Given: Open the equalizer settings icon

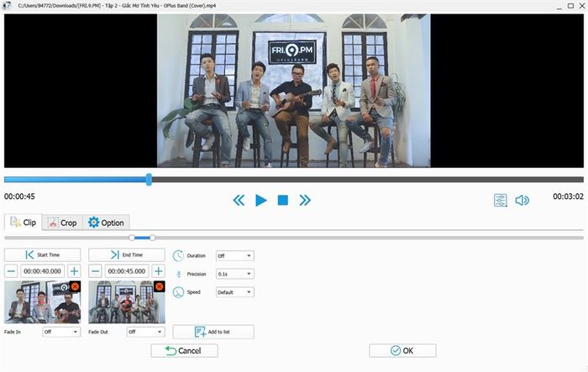Looking at the screenshot, I should (501, 200).
